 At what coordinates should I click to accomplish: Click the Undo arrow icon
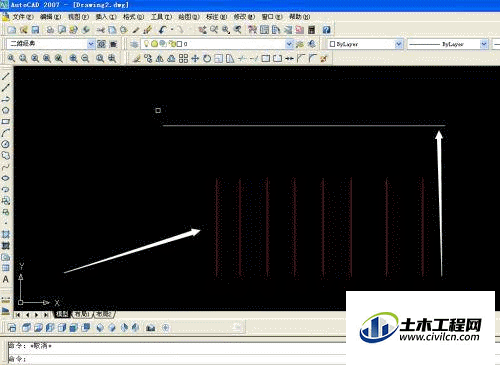tap(162, 30)
